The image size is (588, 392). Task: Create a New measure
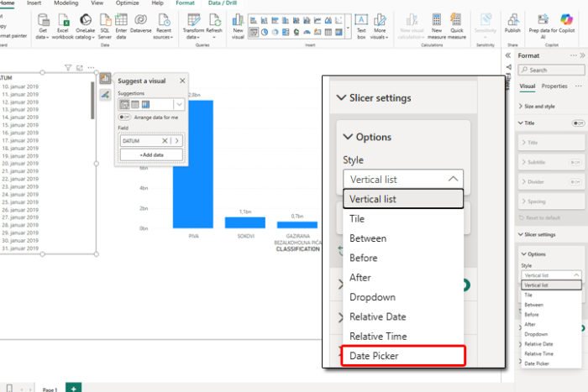pos(437,26)
